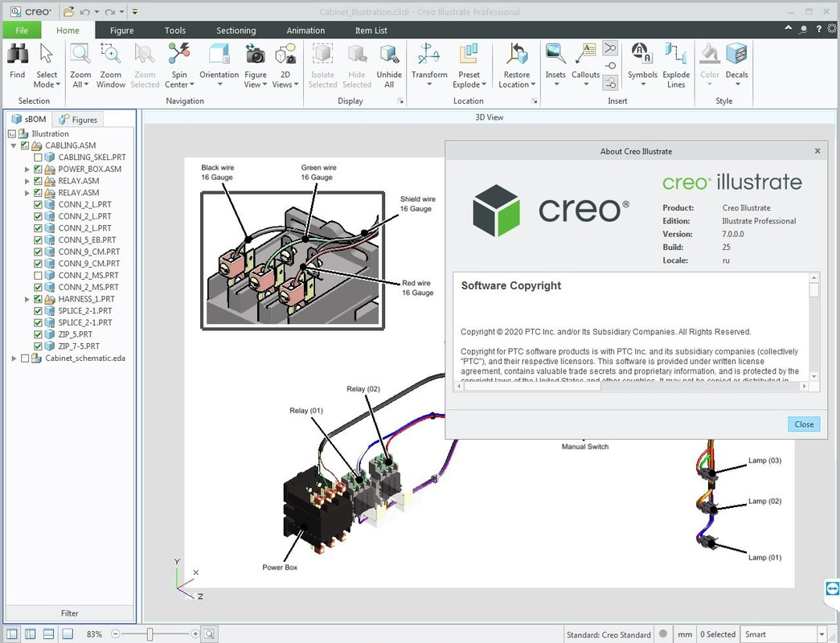Screen dimensions: 840x643
Task: Open the Decals tool
Action: (736, 65)
